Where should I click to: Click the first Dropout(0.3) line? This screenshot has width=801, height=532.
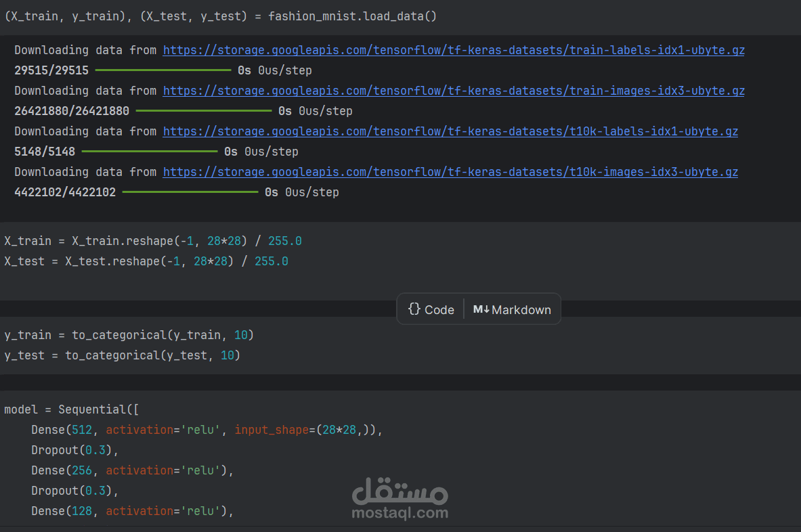[x=74, y=450]
